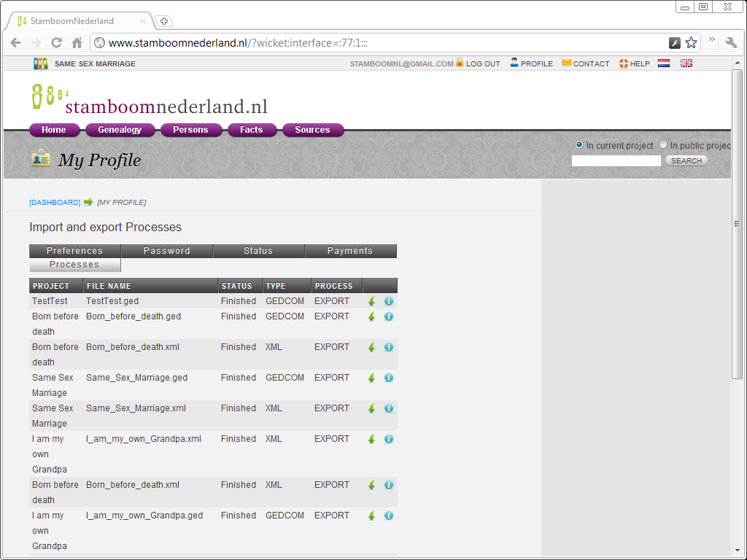Viewport: 747px width, 560px height.
Task: Log out of the account
Action: click(482, 63)
